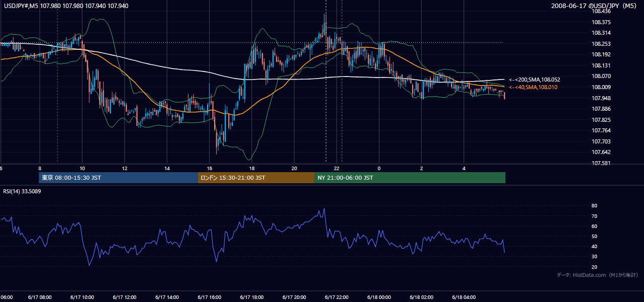Click price axis label 107.642
Viewport: 644px width, 302px height.
(x=601, y=152)
